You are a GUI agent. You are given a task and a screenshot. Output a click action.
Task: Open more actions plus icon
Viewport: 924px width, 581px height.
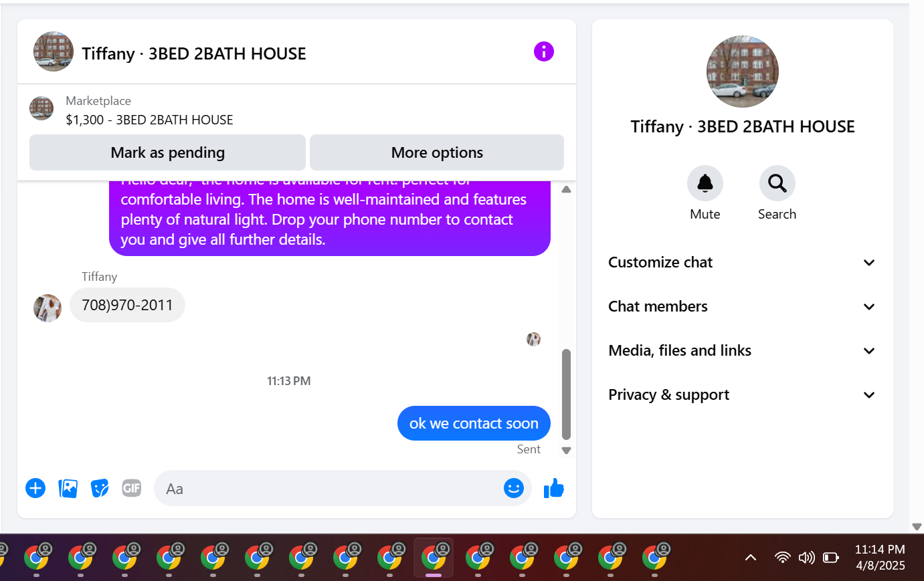(x=35, y=489)
